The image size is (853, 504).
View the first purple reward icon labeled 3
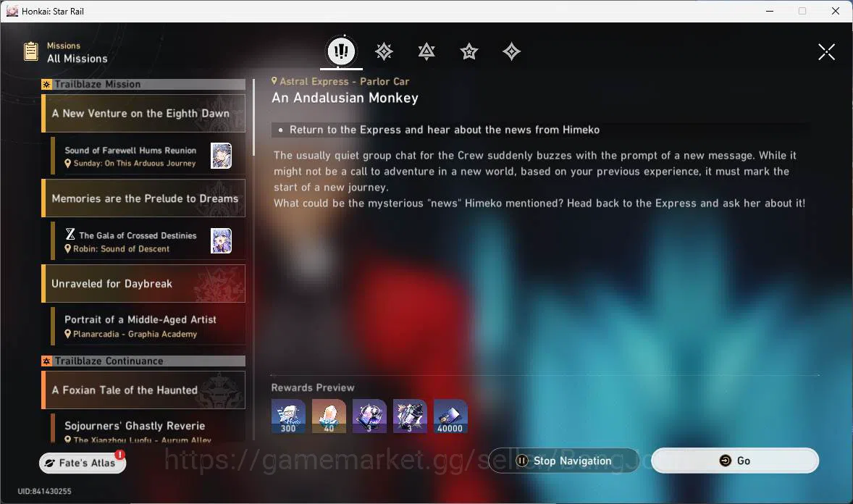pos(369,416)
